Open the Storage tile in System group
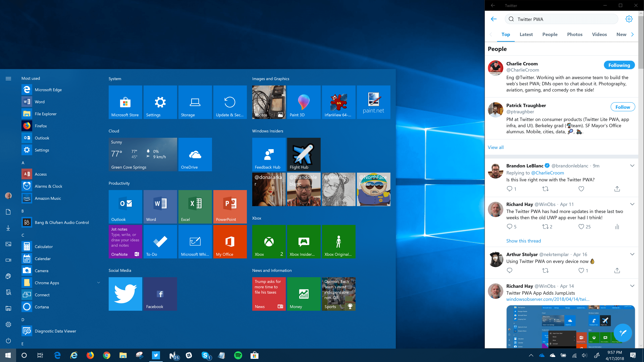The width and height of the screenshot is (644, 362). (195, 102)
